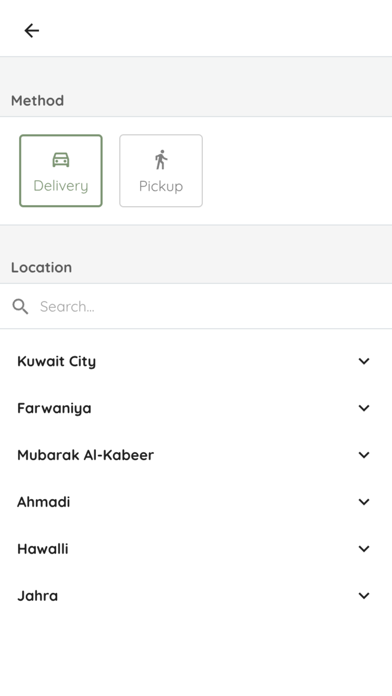This screenshot has height=696, width=392.
Task: Choose Jahra from the location list
Action: tap(196, 596)
